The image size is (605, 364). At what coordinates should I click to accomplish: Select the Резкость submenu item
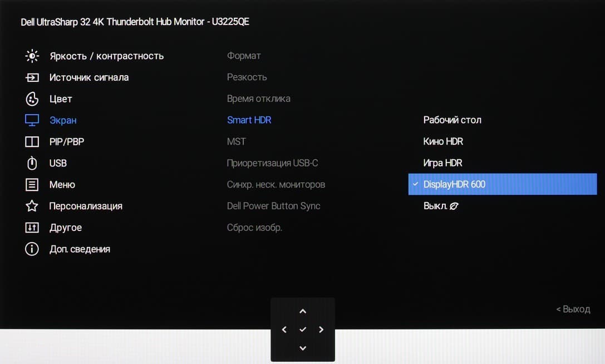pos(247,77)
